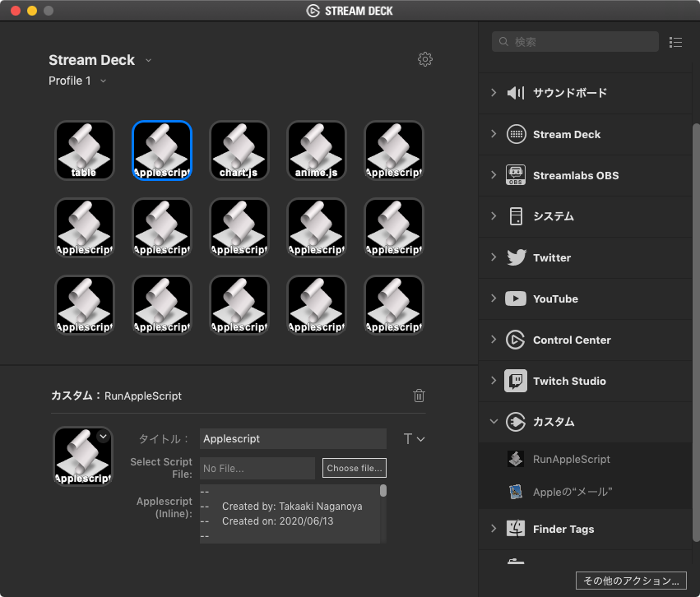Click the inline Applescript text area
The image size is (700, 597).
(290, 514)
